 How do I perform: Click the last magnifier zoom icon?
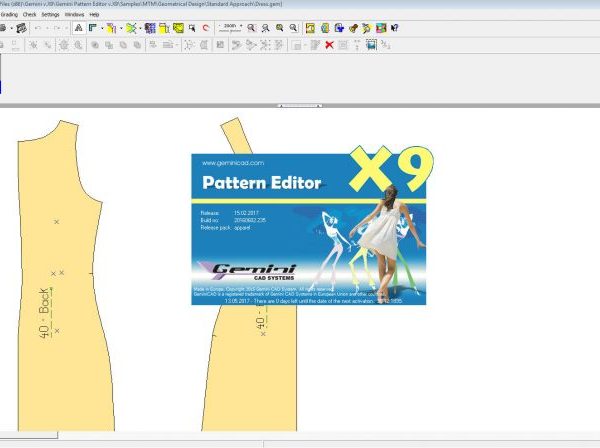coord(294,28)
